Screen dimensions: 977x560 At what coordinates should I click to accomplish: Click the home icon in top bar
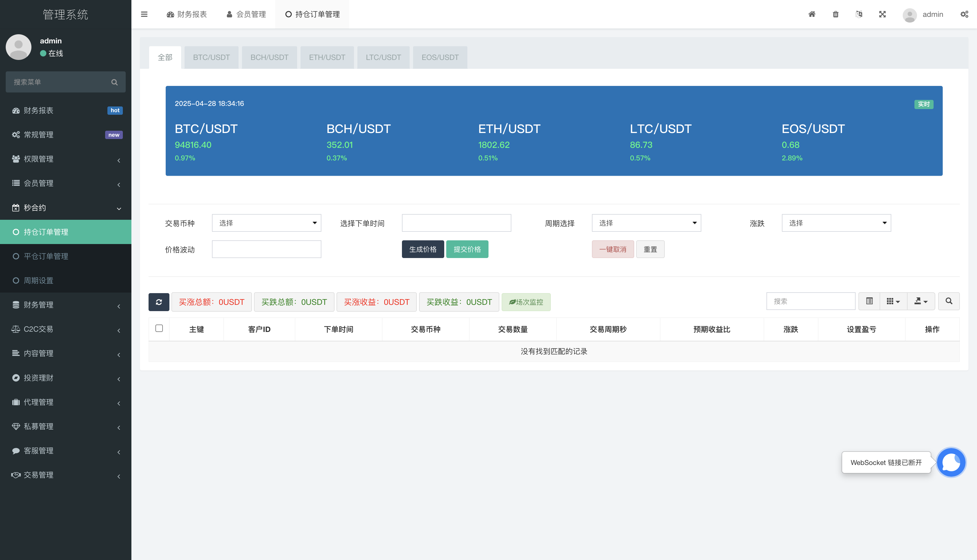[812, 14]
